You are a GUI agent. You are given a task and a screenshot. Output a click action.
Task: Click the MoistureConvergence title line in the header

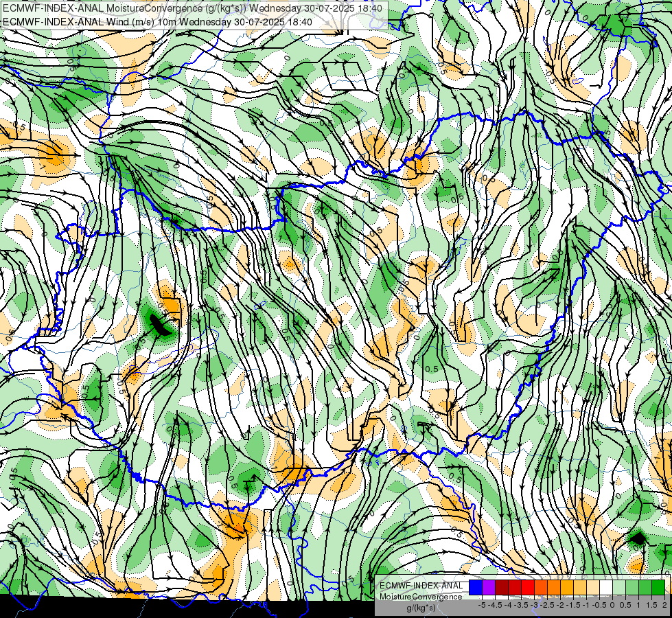pyautogui.click(x=192, y=8)
